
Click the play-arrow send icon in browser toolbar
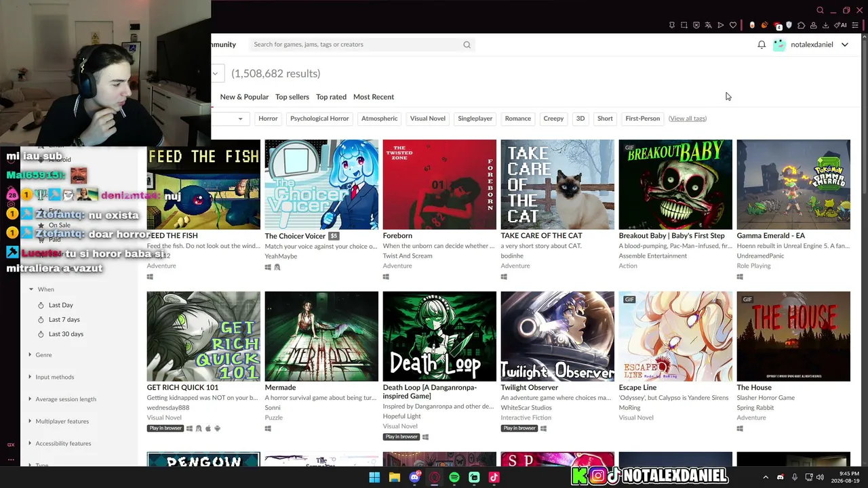pyautogui.click(x=721, y=25)
